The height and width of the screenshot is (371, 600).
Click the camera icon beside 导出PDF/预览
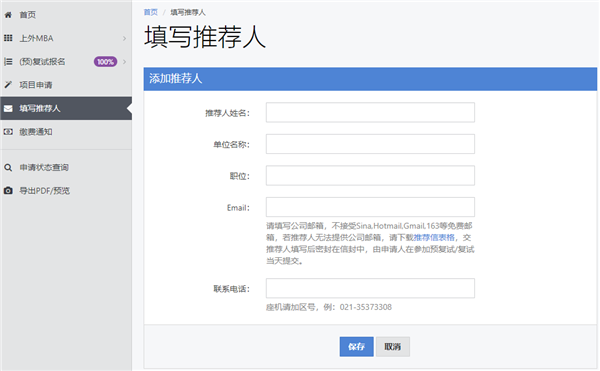coord(8,190)
